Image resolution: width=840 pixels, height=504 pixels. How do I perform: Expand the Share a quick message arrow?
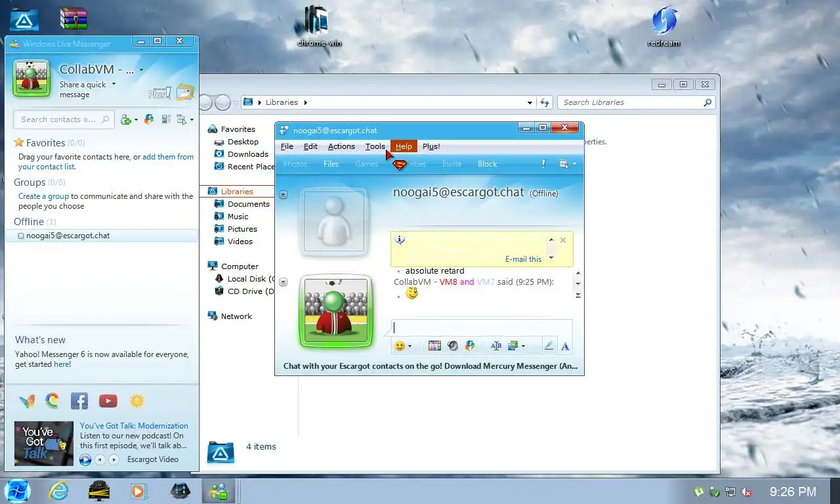[x=114, y=84]
